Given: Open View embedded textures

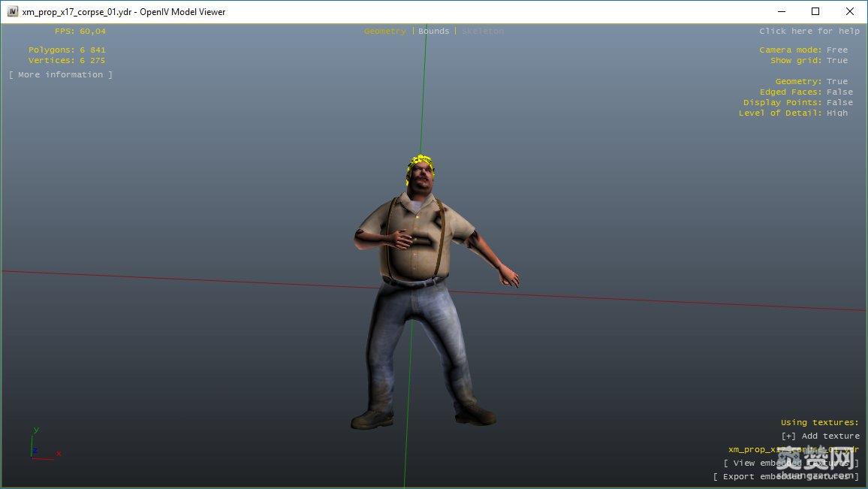Looking at the screenshot, I should pyautogui.click(x=791, y=463).
